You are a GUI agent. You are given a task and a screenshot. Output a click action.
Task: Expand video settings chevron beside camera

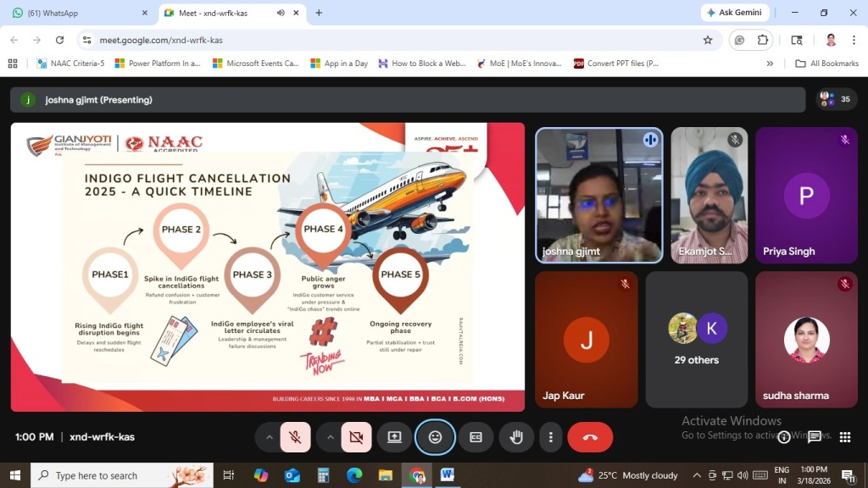[330, 437]
